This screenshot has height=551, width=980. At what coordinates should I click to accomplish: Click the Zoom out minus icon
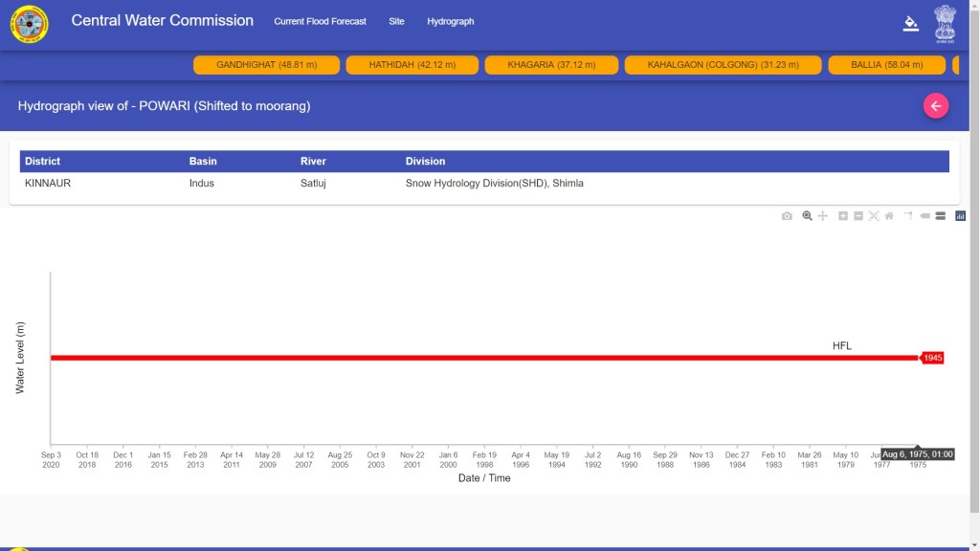858,216
